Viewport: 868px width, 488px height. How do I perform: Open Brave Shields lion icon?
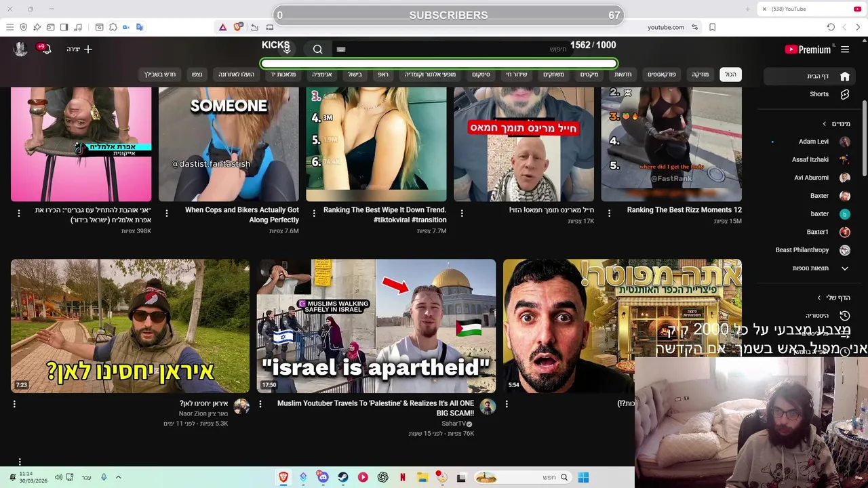coord(237,27)
